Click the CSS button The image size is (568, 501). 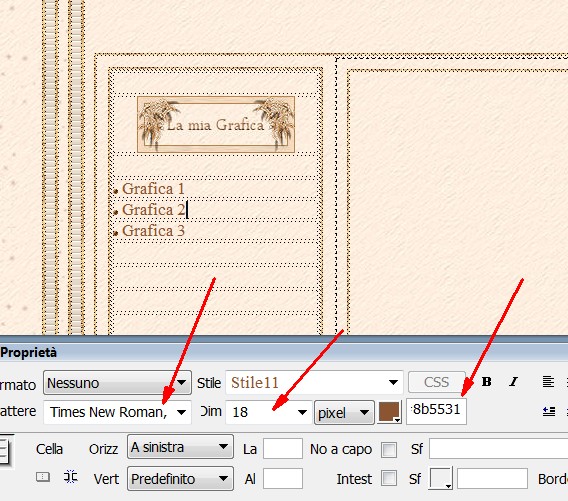(x=437, y=382)
